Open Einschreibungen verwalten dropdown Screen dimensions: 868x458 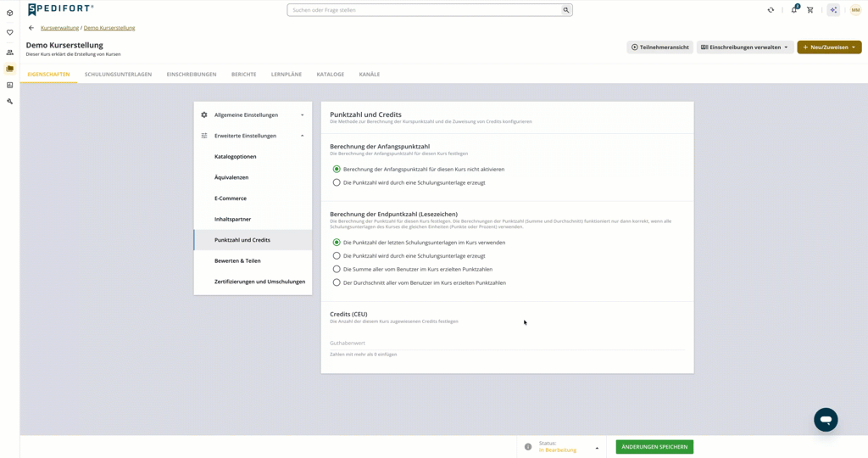[x=744, y=47]
